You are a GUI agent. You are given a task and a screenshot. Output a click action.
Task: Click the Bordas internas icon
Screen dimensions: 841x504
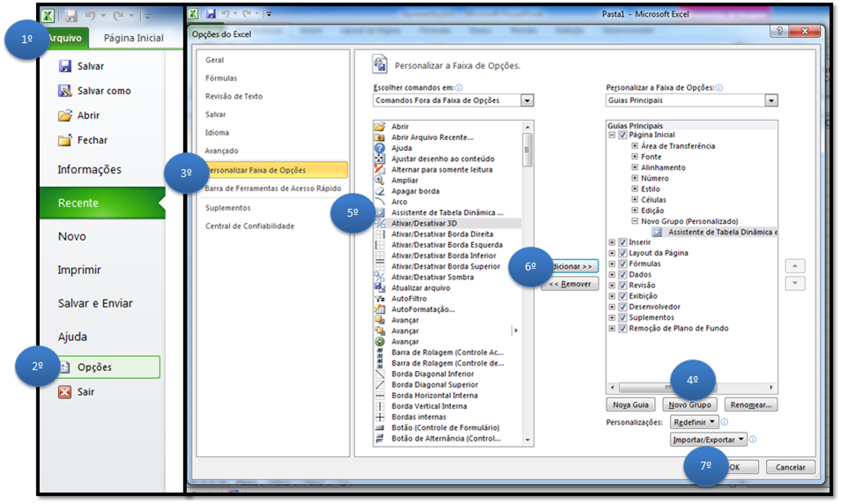(x=380, y=417)
